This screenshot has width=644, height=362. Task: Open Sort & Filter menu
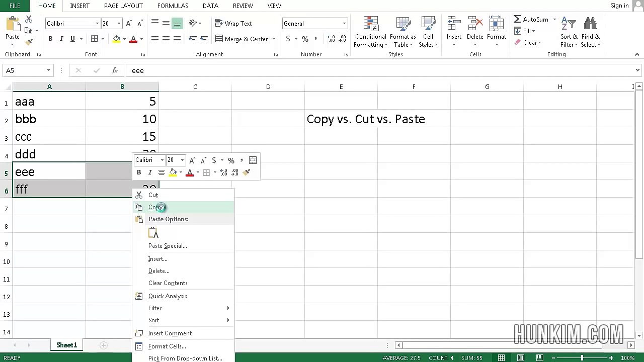(x=569, y=32)
